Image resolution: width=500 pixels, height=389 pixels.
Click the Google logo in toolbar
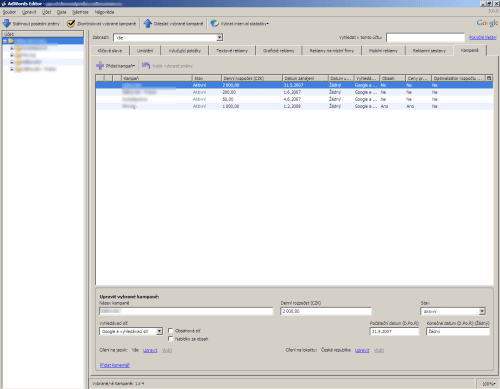click(487, 23)
